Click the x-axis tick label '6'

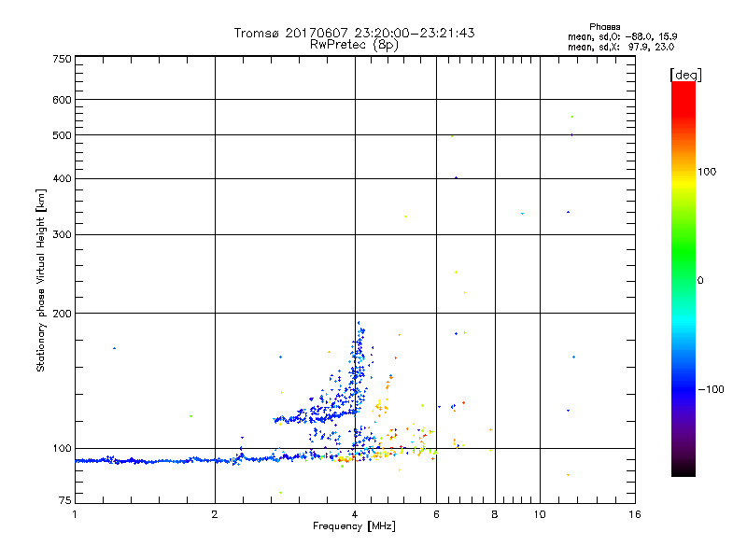[x=436, y=514]
